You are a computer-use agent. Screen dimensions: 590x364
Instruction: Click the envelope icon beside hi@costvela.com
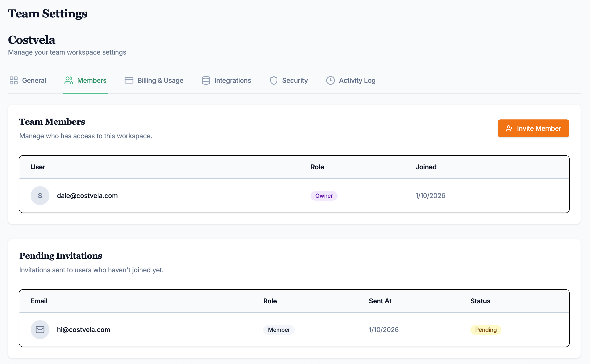click(x=40, y=330)
